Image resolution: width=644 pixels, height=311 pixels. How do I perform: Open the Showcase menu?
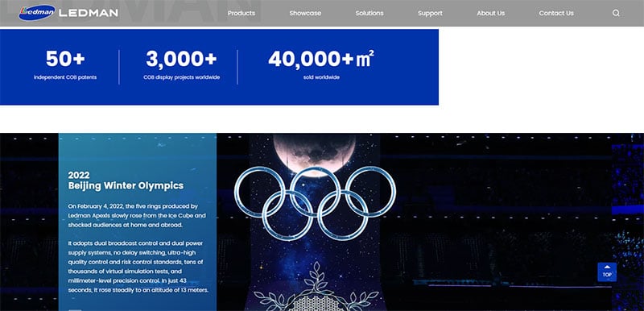(305, 13)
